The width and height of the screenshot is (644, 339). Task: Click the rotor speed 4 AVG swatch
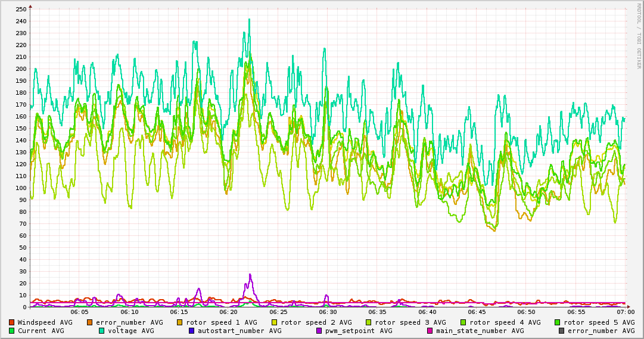point(463,322)
